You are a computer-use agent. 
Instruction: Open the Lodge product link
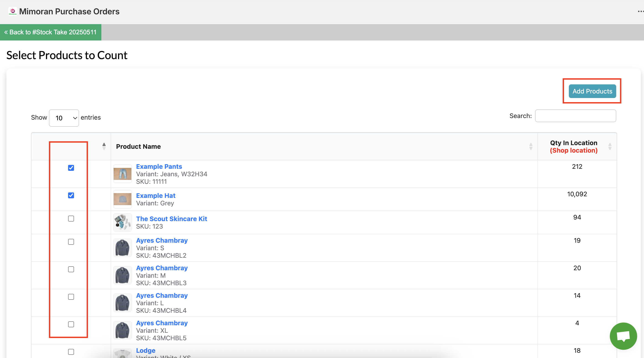[146, 350]
